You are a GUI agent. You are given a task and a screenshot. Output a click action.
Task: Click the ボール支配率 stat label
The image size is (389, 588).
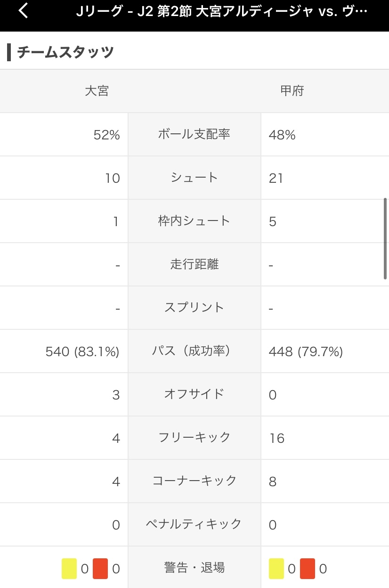click(194, 134)
